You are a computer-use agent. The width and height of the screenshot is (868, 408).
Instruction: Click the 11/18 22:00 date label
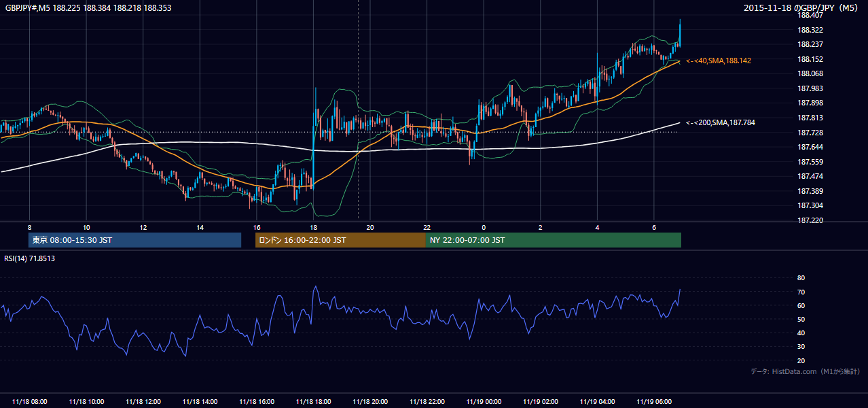click(x=427, y=402)
